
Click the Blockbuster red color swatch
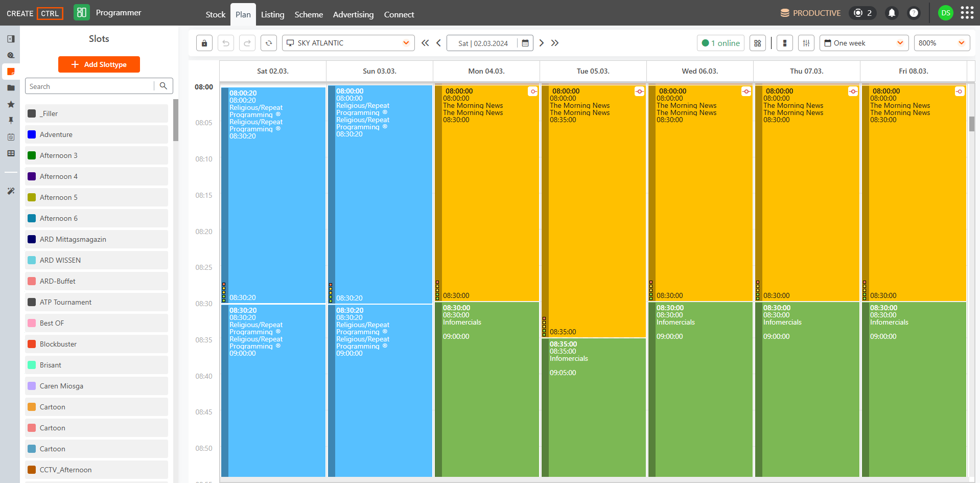click(32, 344)
